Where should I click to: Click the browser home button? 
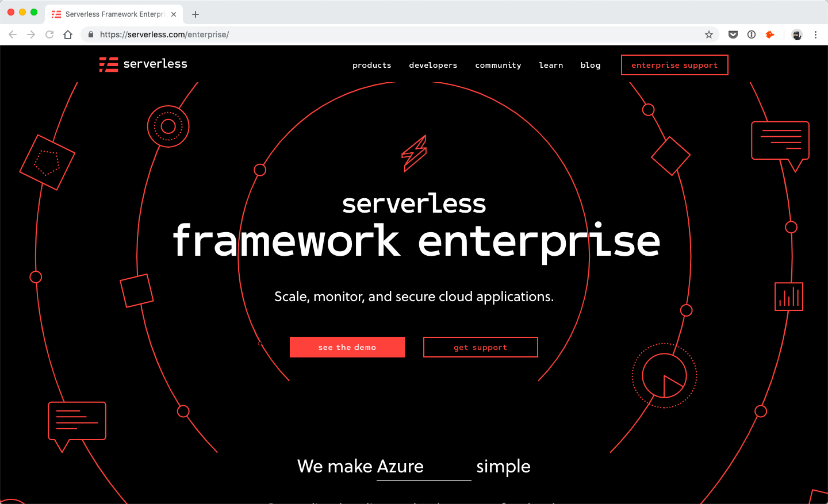[68, 34]
